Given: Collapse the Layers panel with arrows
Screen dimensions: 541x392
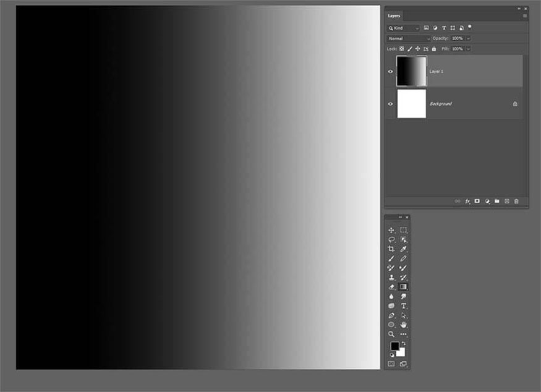Looking at the screenshot, I should [x=519, y=9].
